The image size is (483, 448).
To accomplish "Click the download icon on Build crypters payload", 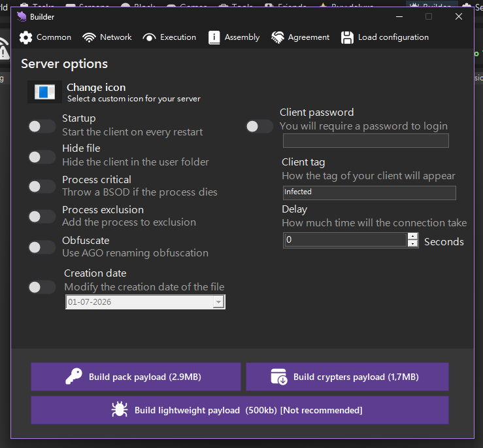I will pos(279,377).
